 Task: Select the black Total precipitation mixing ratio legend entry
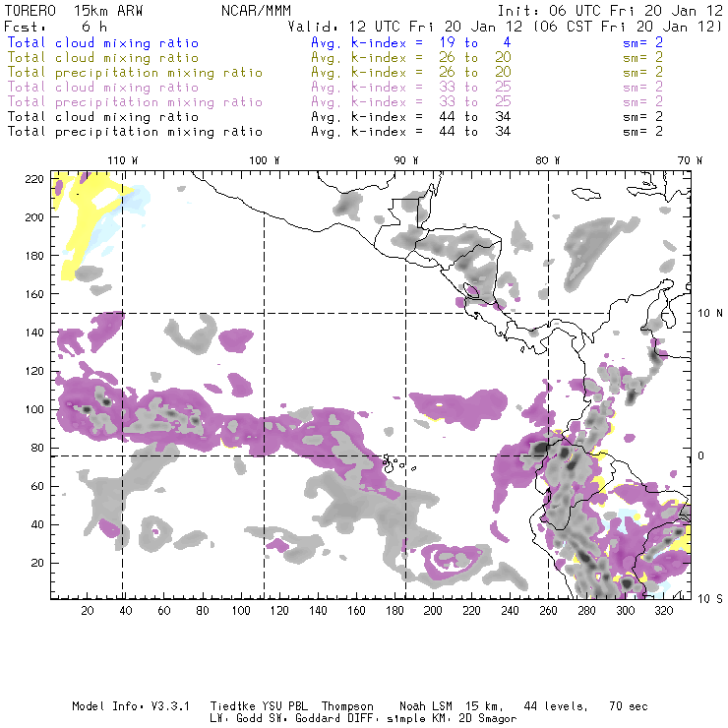coord(135,132)
